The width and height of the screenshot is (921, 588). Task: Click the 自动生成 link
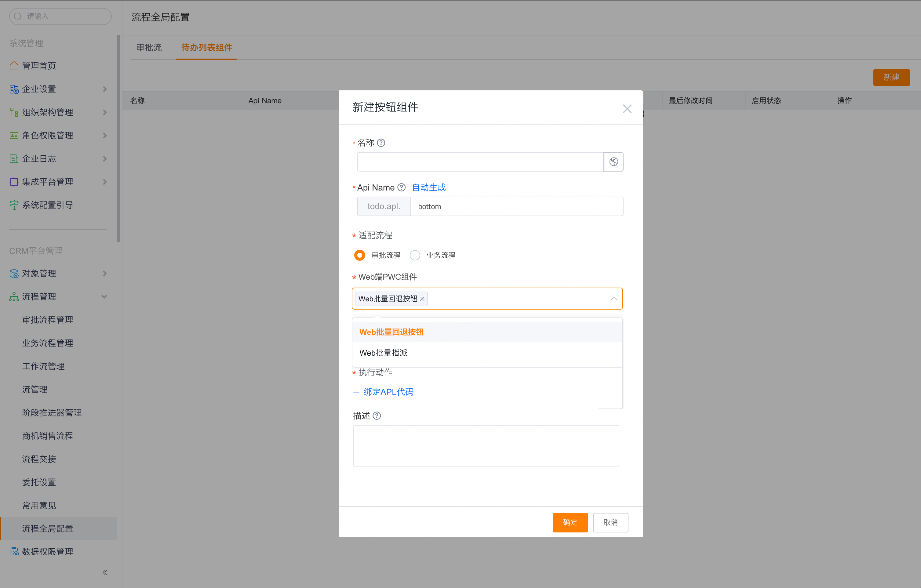coord(429,187)
